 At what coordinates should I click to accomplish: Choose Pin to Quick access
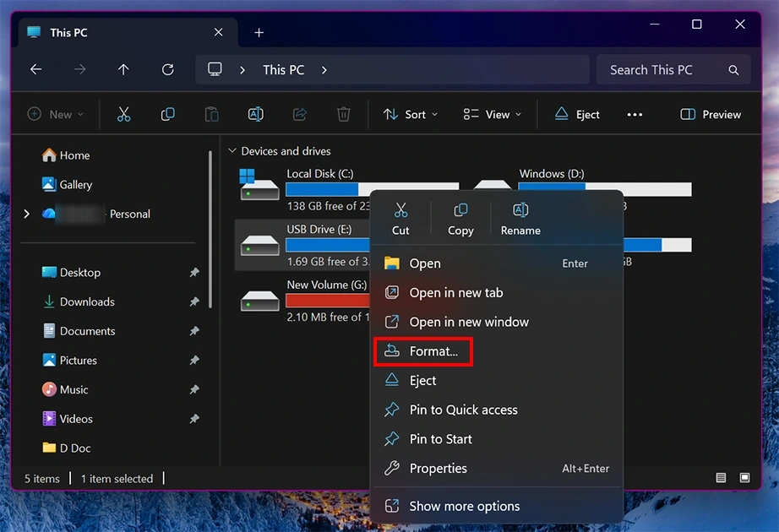click(x=497, y=410)
